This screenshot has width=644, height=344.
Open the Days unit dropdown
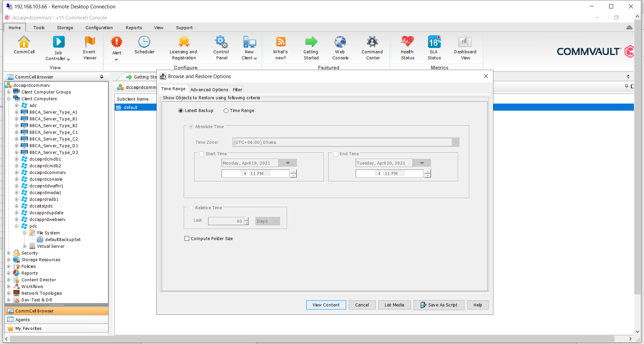click(x=267, y=221)
